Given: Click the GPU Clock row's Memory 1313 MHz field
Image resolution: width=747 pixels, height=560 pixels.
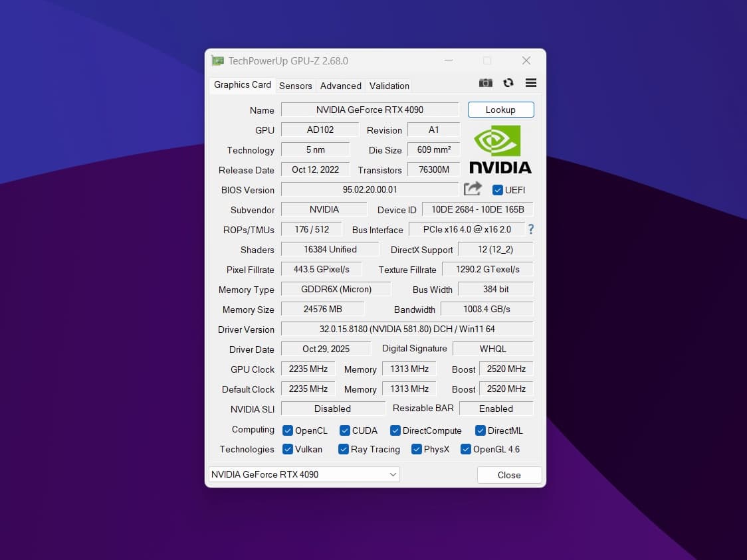Looking at the screenshot, I should pyautogui.click(x=409, y=369).
